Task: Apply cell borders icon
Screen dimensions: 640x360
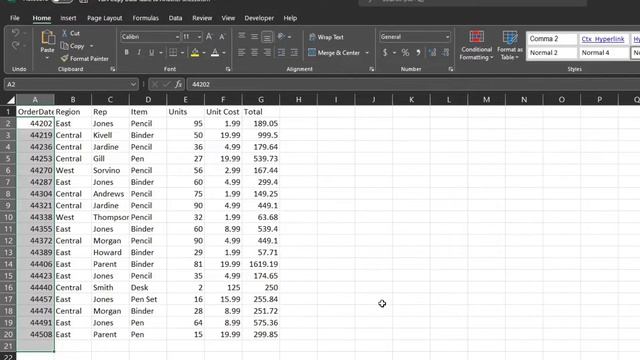Action: point(173,53)
